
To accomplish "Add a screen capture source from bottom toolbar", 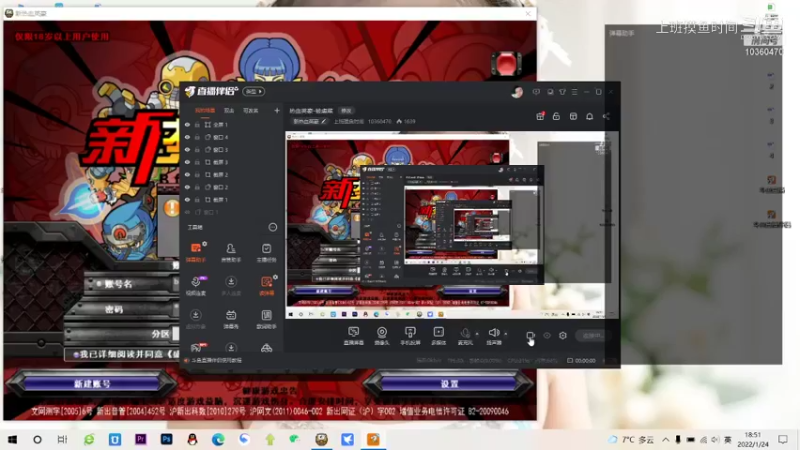I will click(353, 336).
